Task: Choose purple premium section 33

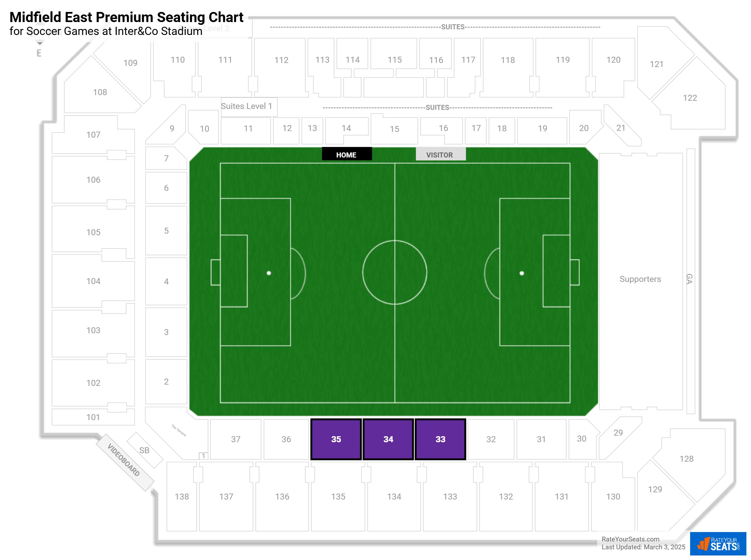Action: [440, 439]
